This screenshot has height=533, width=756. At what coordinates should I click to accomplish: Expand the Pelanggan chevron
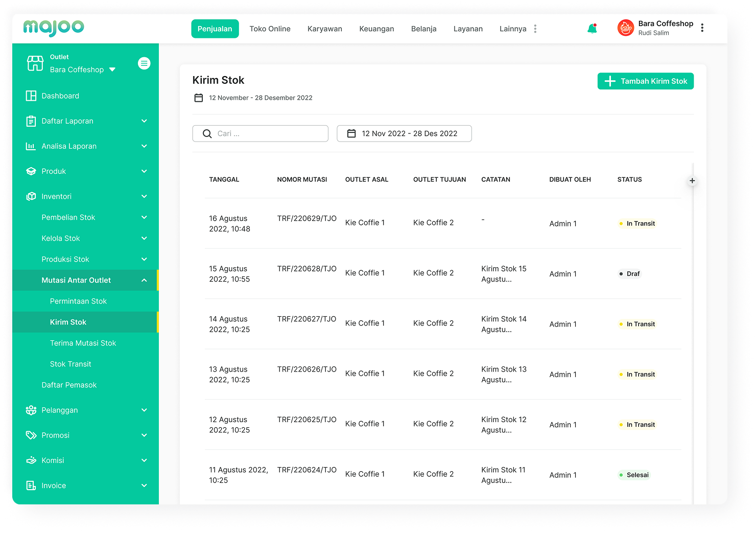(144, 410)
